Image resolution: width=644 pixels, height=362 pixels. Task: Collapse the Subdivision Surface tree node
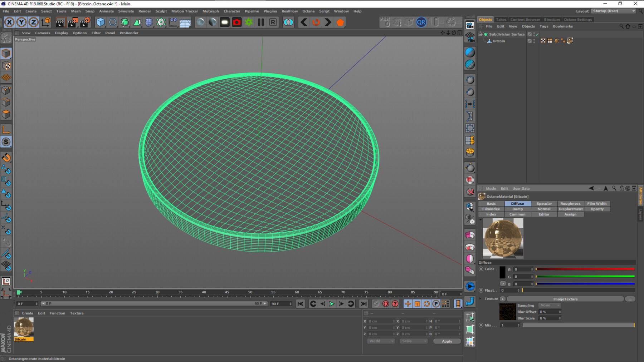click(x=480, y=34)
